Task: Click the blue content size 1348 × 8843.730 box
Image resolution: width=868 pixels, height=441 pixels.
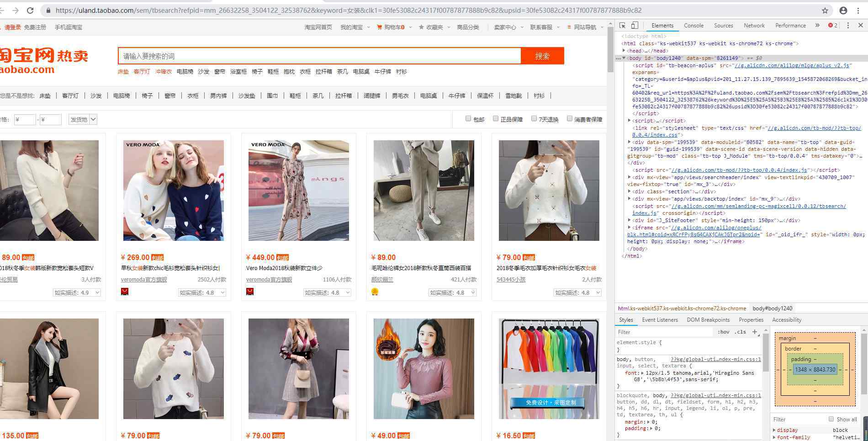Action: tap(815, 369)
